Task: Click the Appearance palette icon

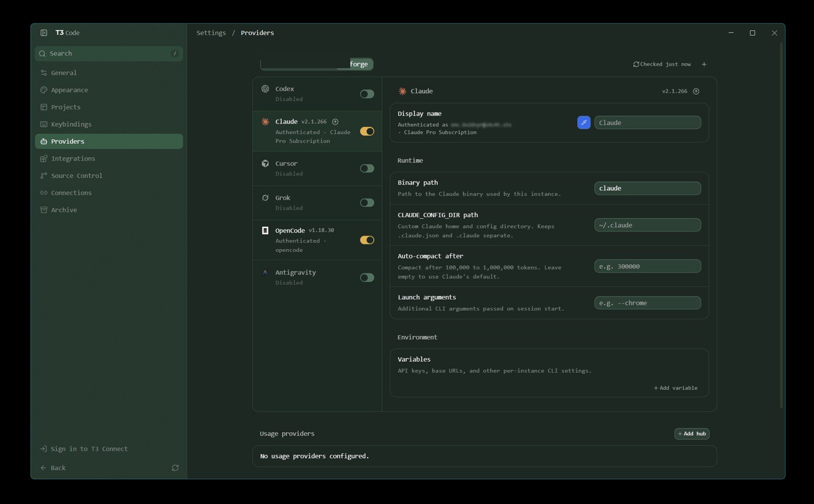Action: coord(44,90)
